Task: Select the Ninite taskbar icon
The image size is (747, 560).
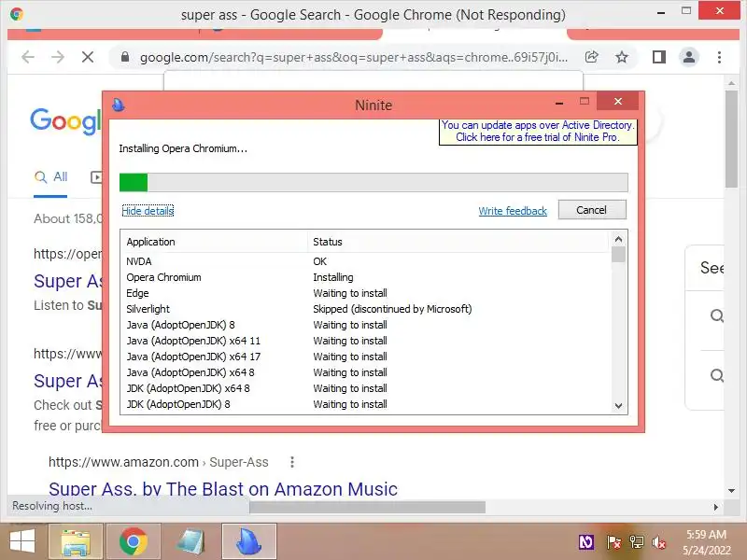Action: (x=248, y=542)
